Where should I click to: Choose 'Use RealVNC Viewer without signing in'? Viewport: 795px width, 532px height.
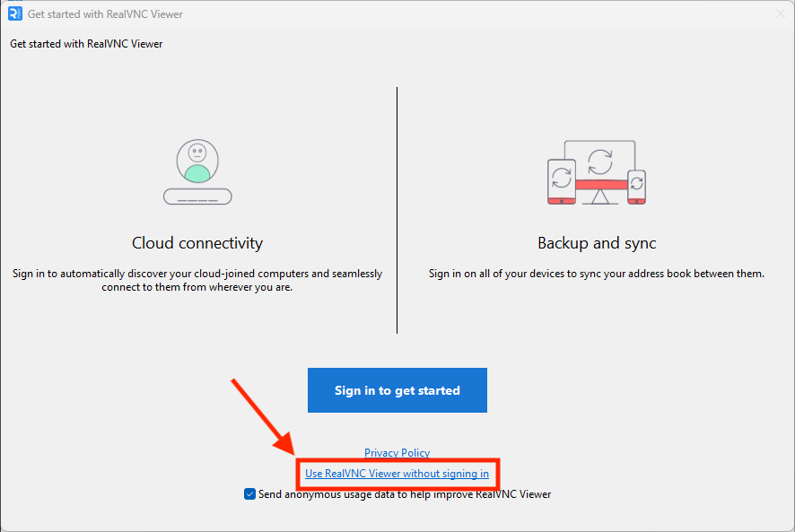[x=397, y=474]
